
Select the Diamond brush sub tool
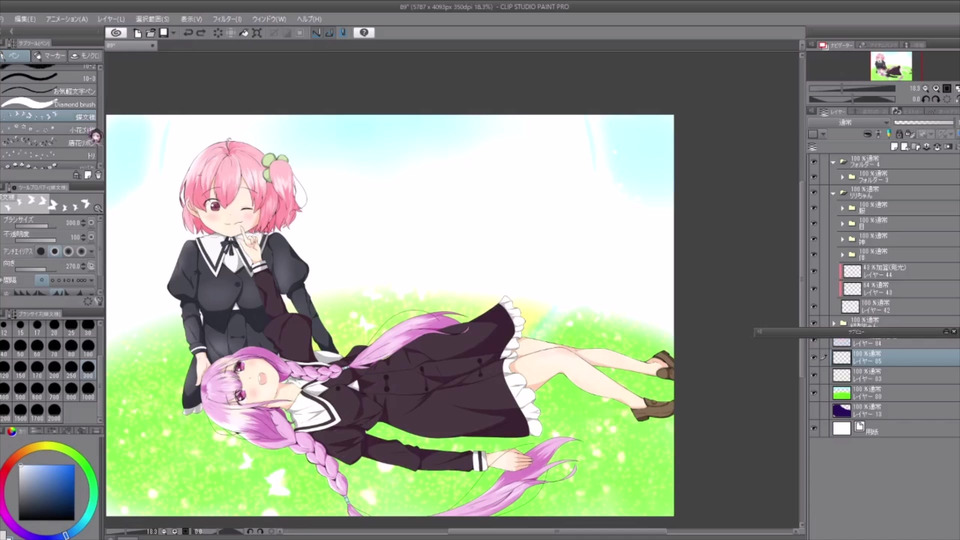pos(49,104)
